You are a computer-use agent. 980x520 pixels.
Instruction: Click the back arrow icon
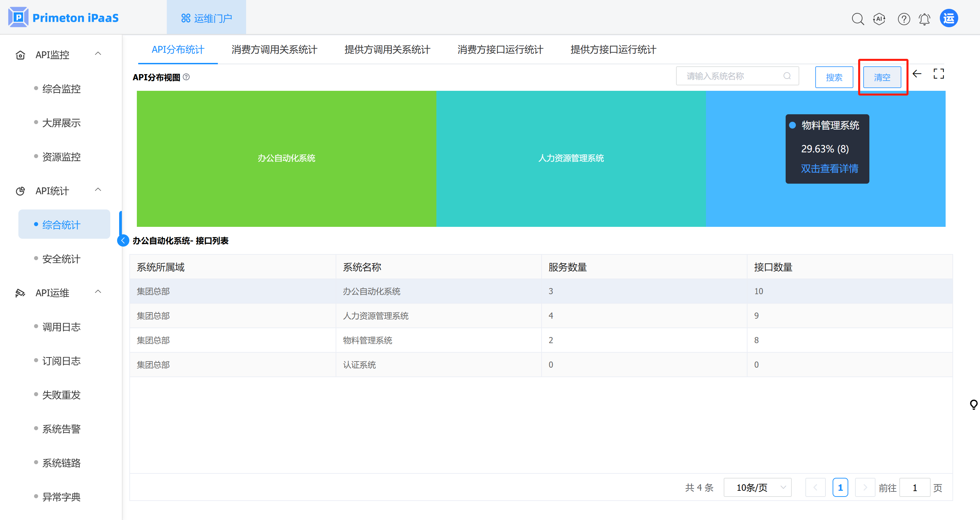coord(917,74)
